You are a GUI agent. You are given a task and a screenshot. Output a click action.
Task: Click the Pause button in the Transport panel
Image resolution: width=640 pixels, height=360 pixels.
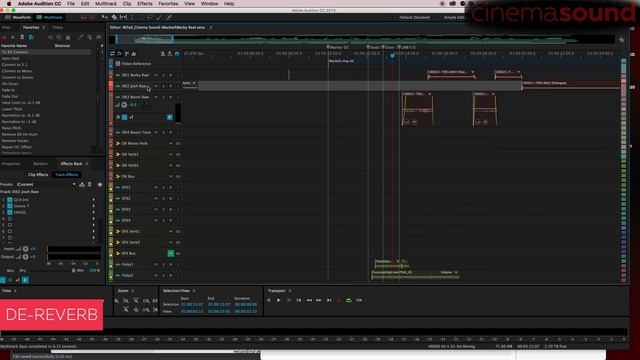pyautogui.click(x=289, y=300)
